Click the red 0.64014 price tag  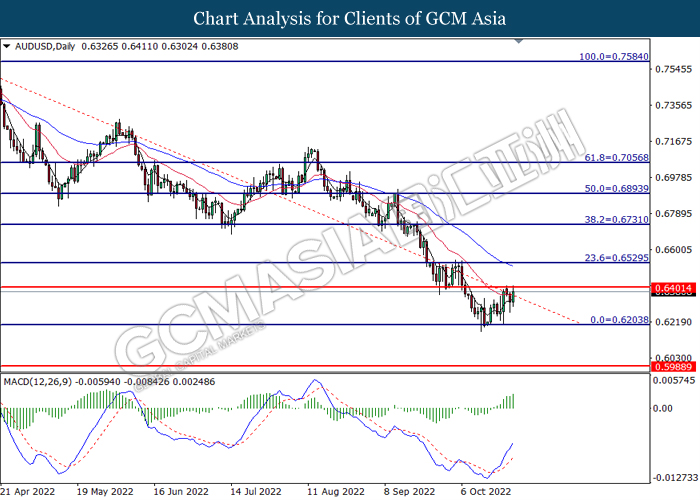coord(675,288)
